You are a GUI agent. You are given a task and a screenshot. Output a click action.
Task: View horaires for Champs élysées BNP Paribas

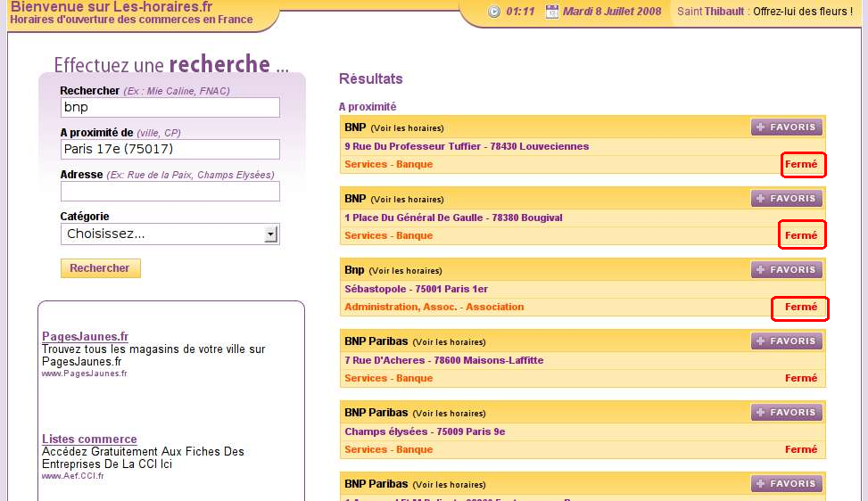click(x=449, y=414)
